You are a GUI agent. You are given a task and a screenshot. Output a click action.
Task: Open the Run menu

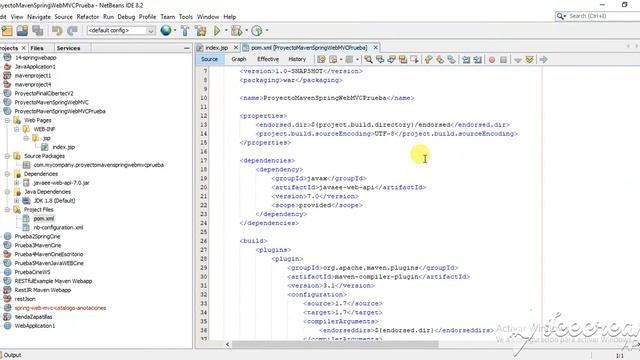[109, 17]
